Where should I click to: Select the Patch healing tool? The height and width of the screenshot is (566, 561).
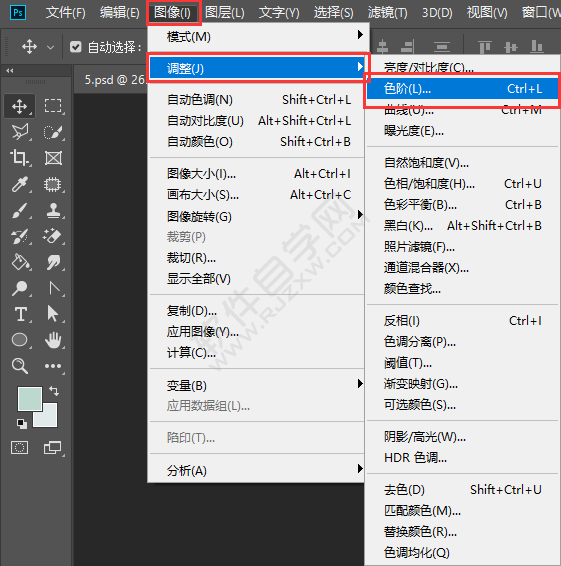(53, 184)
